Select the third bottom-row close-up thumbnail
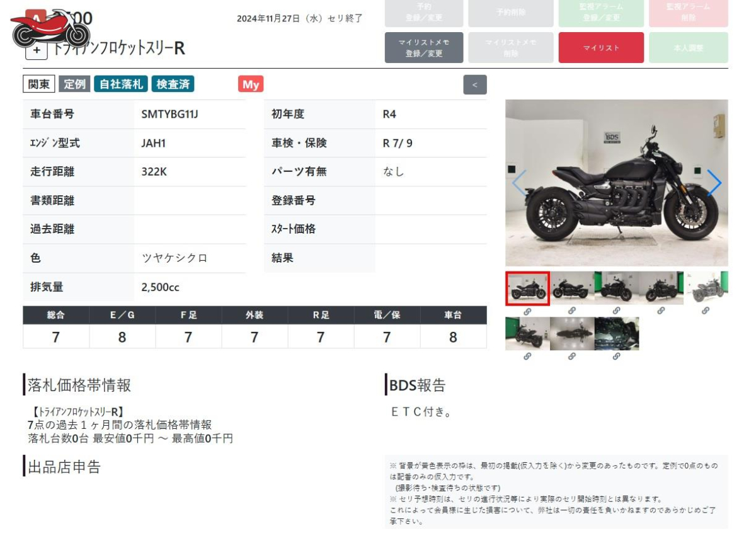This screenshot has width=756, height=558. coord(617,334)
